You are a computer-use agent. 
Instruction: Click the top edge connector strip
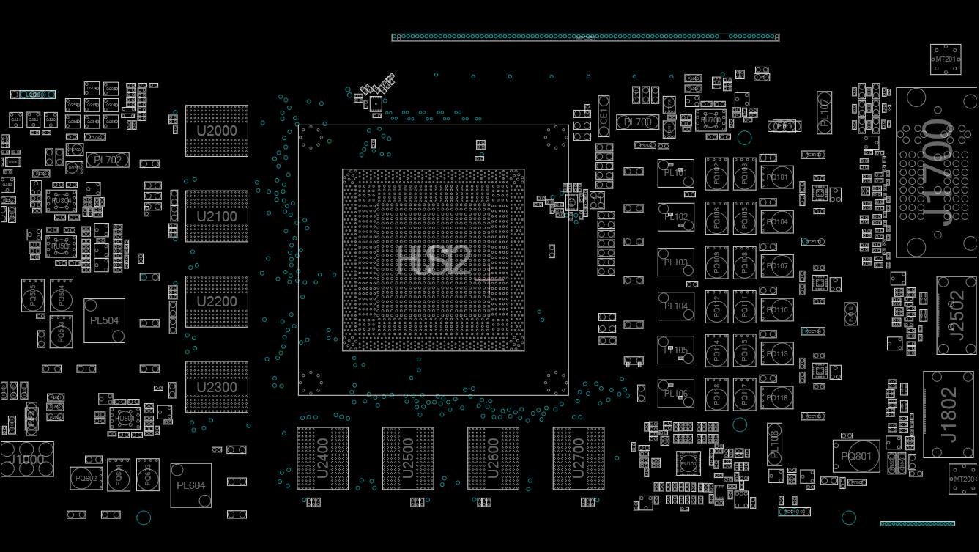(585, 37)
